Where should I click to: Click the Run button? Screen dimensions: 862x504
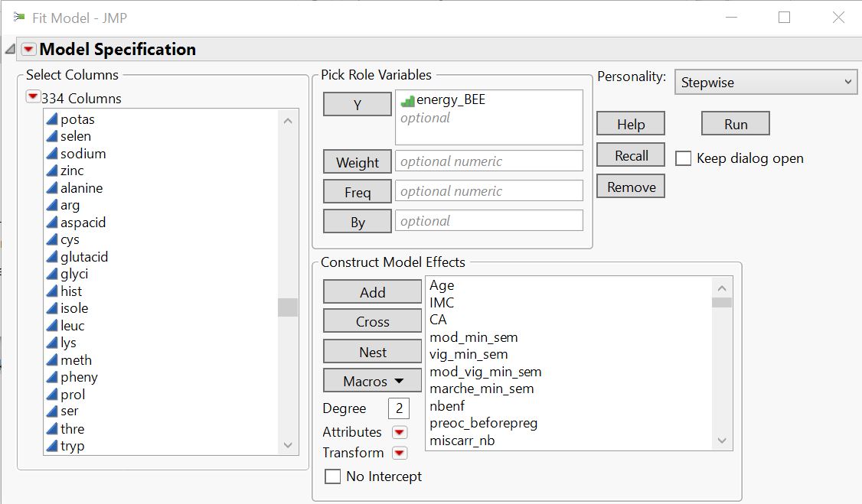734,123
